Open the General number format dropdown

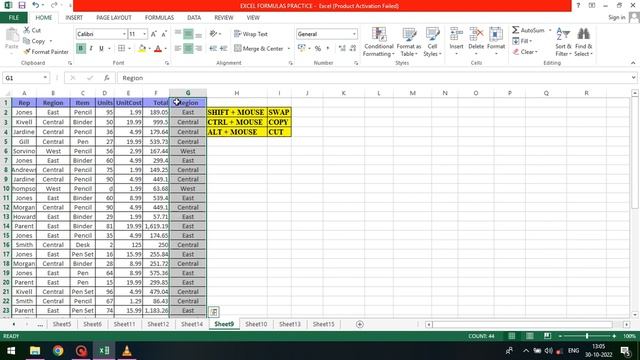pos(354,34)
